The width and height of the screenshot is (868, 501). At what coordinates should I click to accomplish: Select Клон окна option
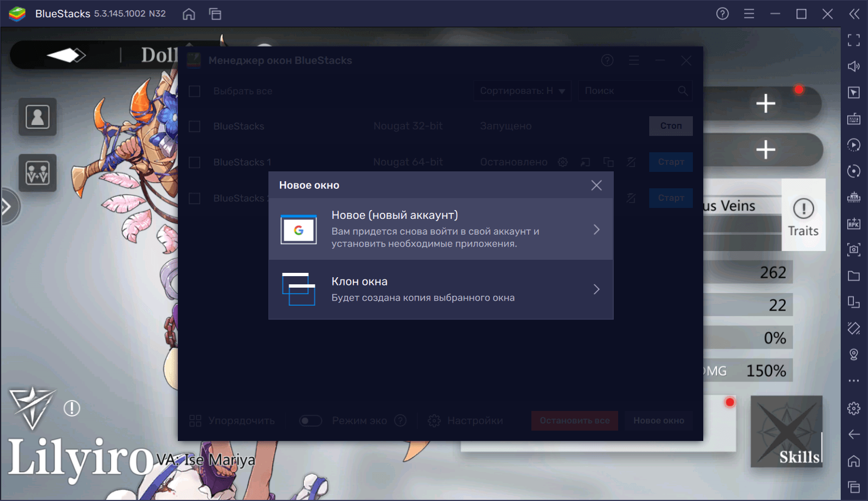441,289
